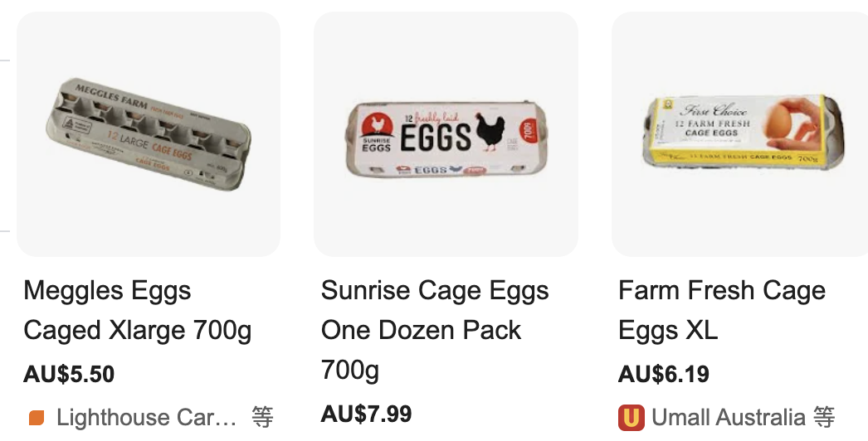Click the orange Lighthouse seller icon

tap(37, 418)
